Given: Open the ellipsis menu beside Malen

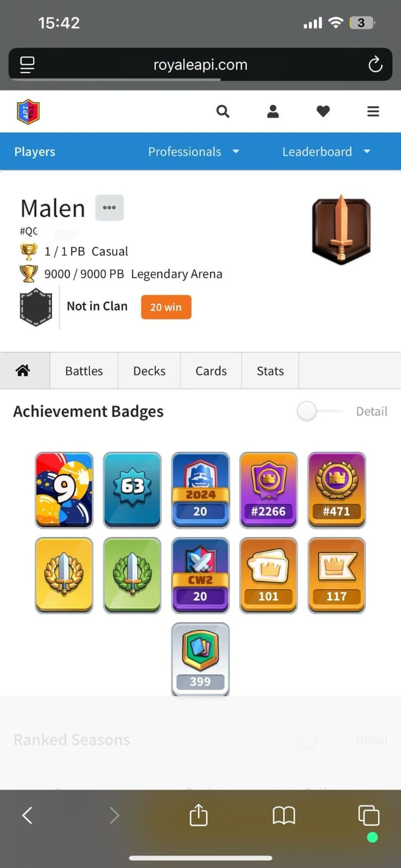Looking at the screenshot, I should [110, 208].
